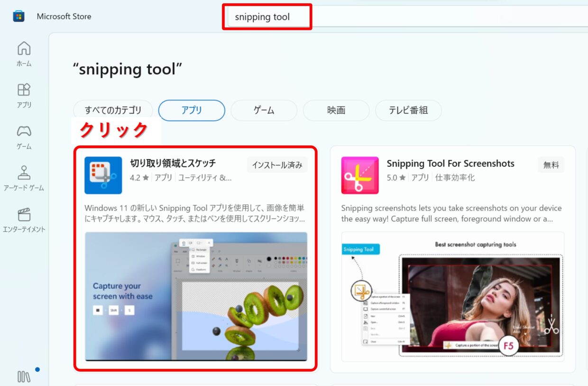Open エンターテイメント in the sidebar
This screenshot has height=386, width=588.
tap(24, 220)
